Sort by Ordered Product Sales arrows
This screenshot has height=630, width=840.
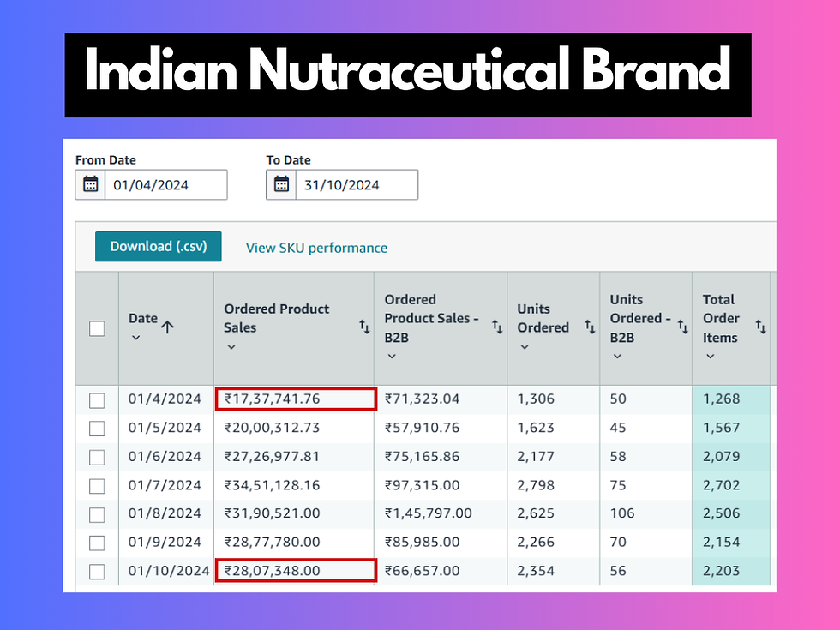click(364, 327)
